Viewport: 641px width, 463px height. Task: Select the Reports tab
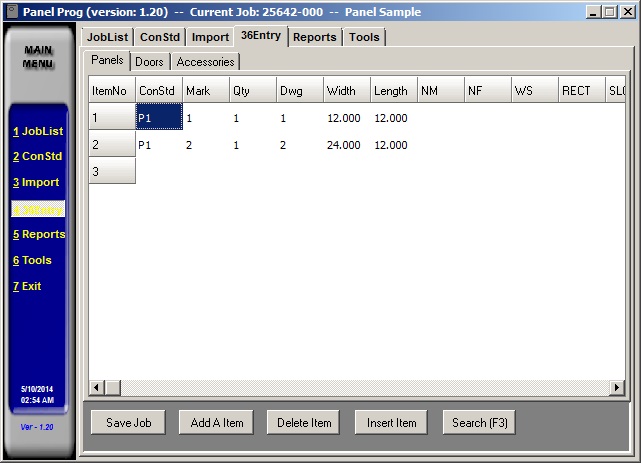(314, 37)
